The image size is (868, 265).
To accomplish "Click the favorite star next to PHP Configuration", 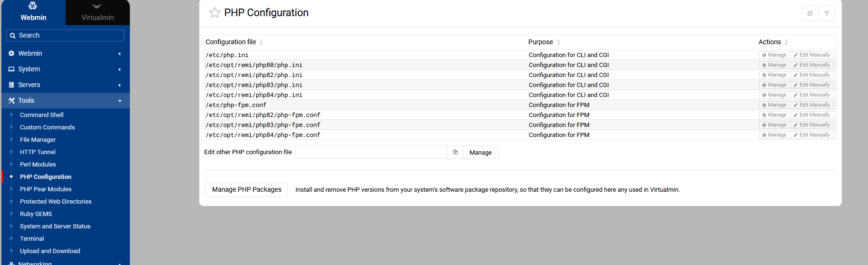I will (215, 13).
